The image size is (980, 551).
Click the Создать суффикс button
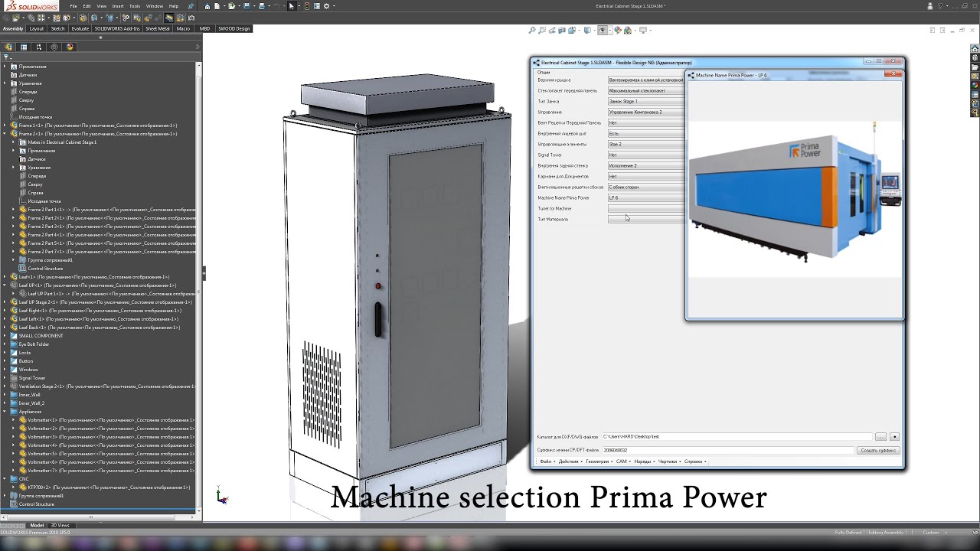(878, 451)
